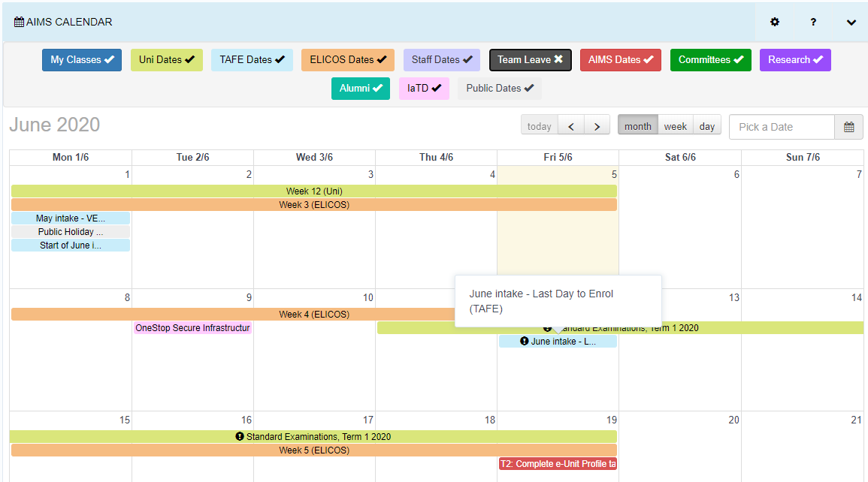Click the AIMS Calendar header icon
The image size is (868, 482).
(19, 23)
